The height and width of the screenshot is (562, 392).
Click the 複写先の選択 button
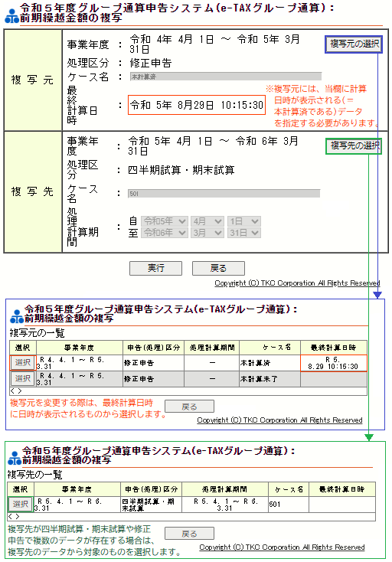354,146
